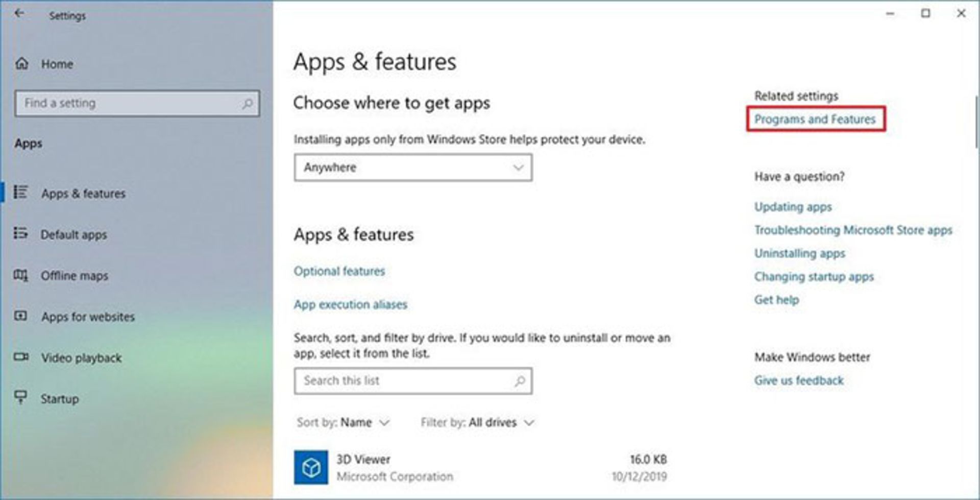Open Apps & features in the sidebar
The height and width of the screenshot is (500, 980).
83,194
